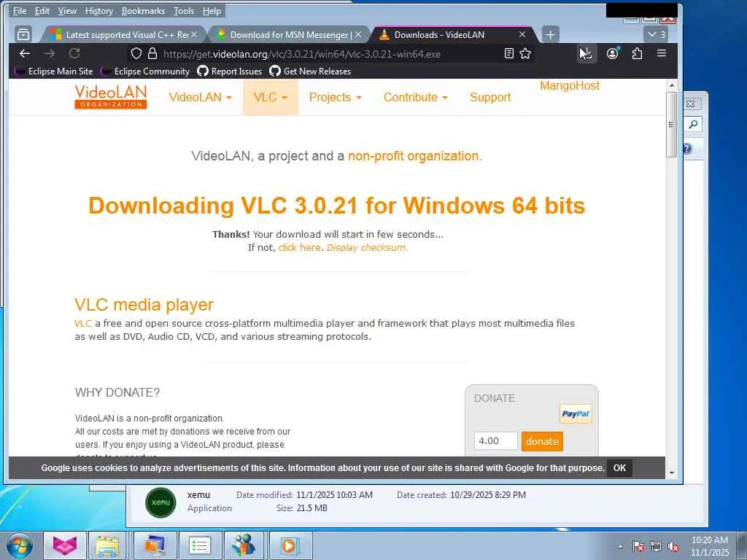Open the Windows Start orb
Screen dimensions: 747x560
(19, 545)
